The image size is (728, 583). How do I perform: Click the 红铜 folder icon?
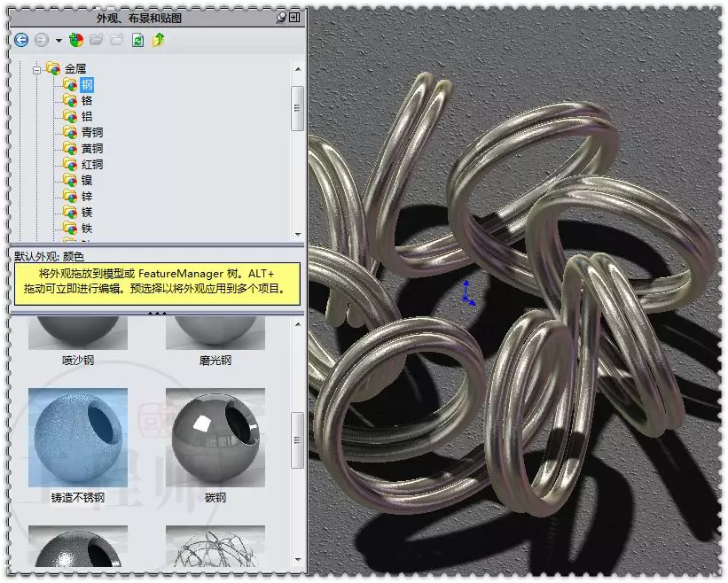tap(70, 164)
